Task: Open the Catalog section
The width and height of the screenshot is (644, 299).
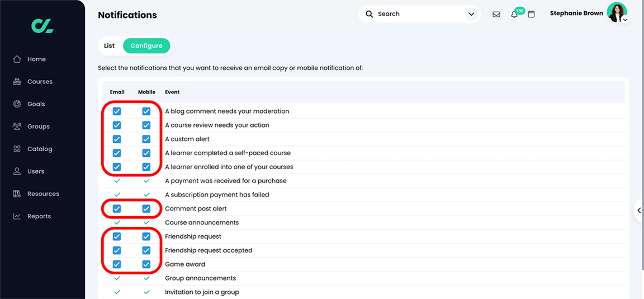Action: pos(39,149)
